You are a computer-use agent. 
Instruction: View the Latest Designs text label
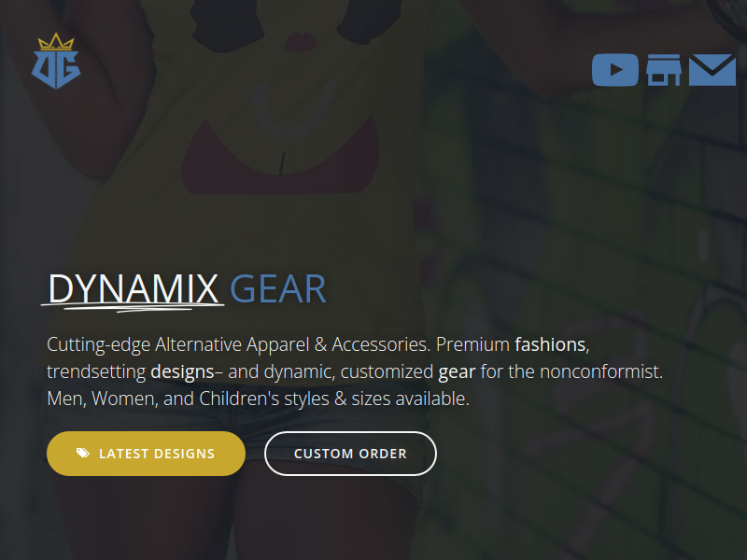click(x=157, y=454)
